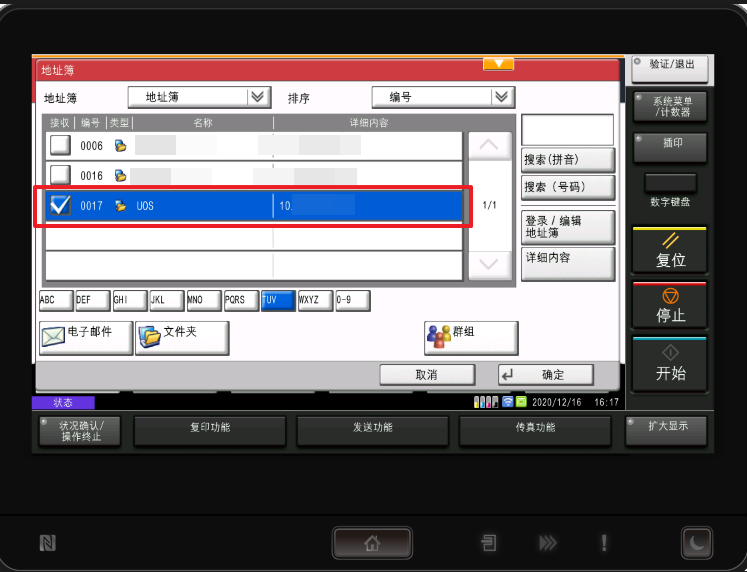Click the search text input field
This screenshot has height=572, width=747.
click(x=567, y=130)
